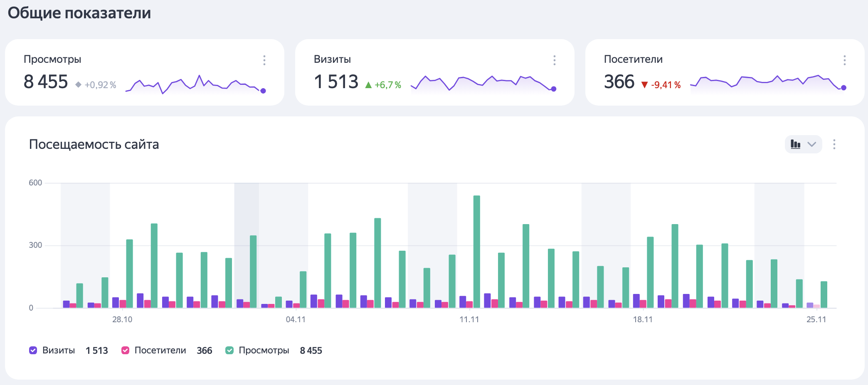Select the 11.11 date label on axis

469,319
